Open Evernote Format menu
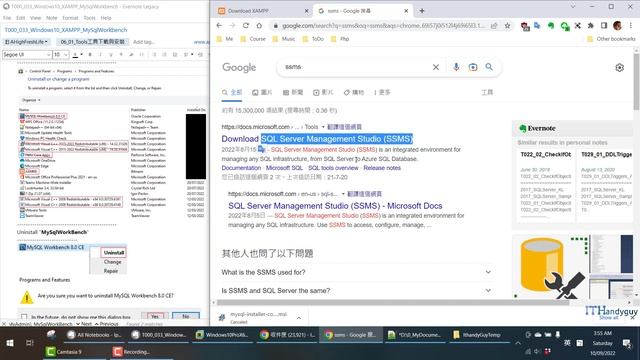 [70, 18]
